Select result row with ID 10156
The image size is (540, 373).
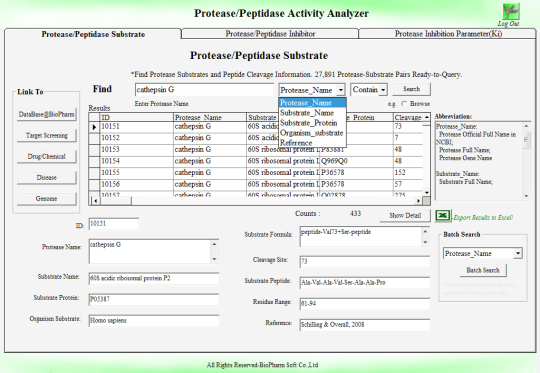tap(256, 184)
